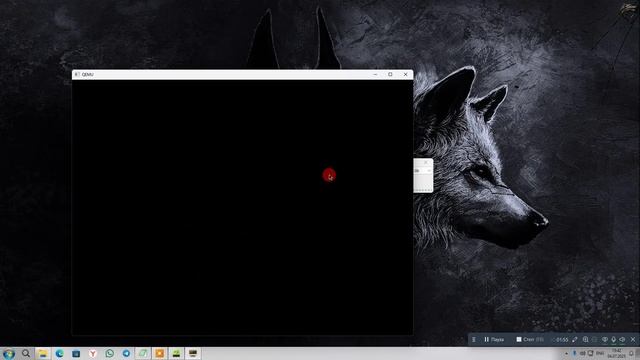The width and height of the screenshot is (640, 360).
Task: Toggle system sound in recorder toolbar
Action: (x=622, y=340)
